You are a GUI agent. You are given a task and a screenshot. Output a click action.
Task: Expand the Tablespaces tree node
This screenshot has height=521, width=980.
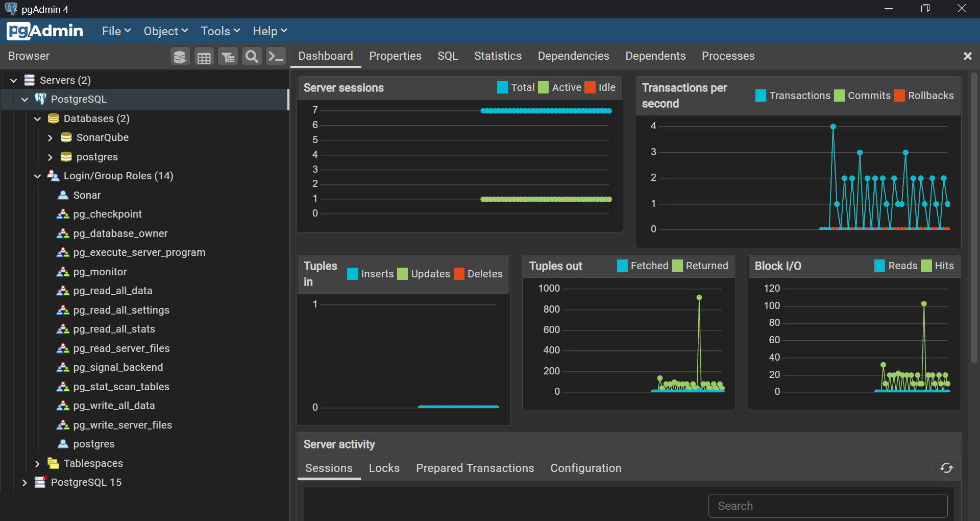(37, 464)
